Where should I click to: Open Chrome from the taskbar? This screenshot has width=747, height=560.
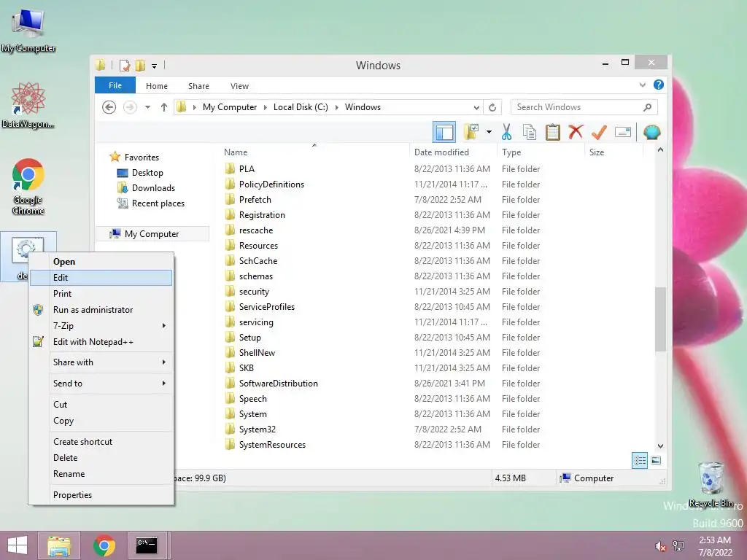point(104,545)
